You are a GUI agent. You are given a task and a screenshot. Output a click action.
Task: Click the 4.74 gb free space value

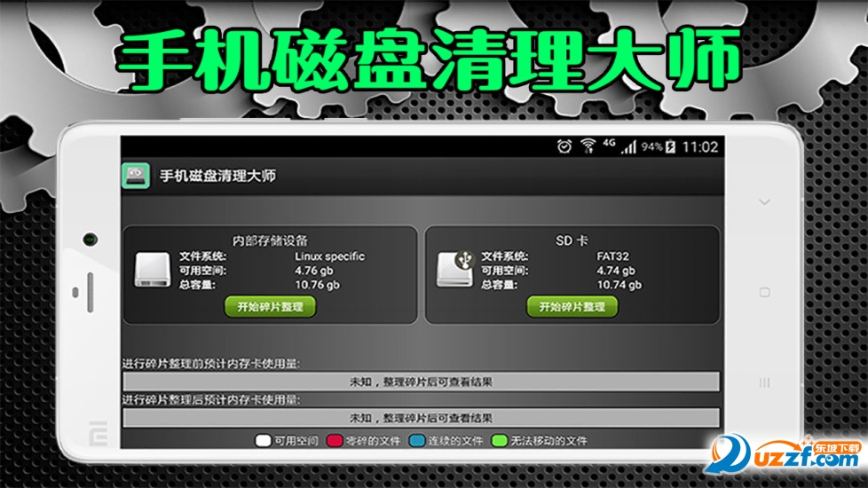coord(616,271)
